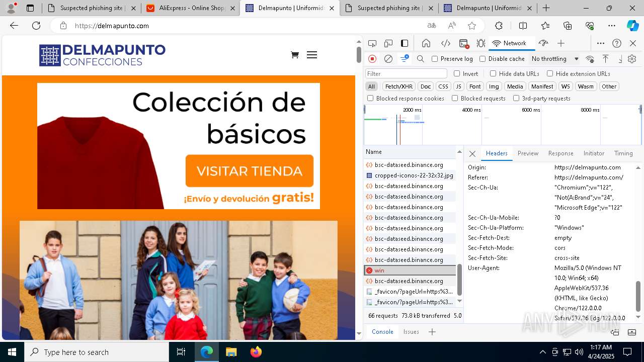Toggle the network filter bar icon

(405, 59)
